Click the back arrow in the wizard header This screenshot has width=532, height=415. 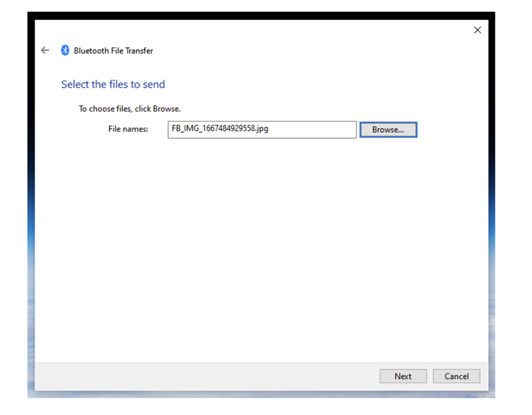(x=45, y=51)
